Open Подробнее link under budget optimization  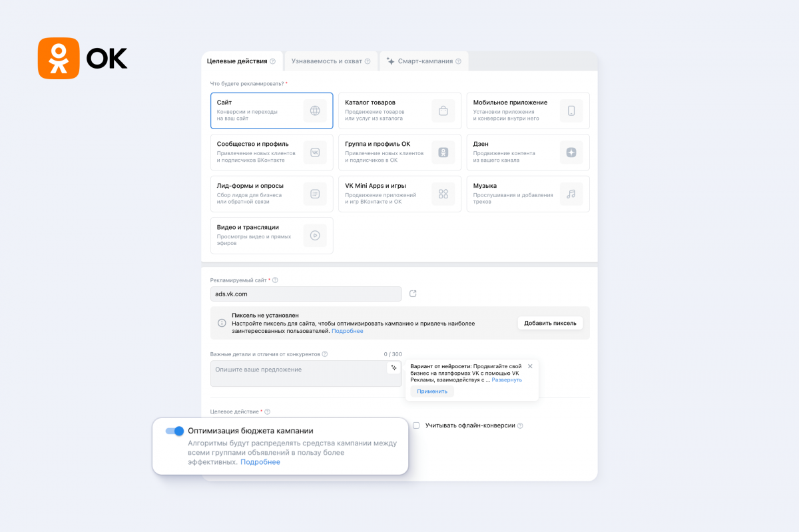coord(260,462)
